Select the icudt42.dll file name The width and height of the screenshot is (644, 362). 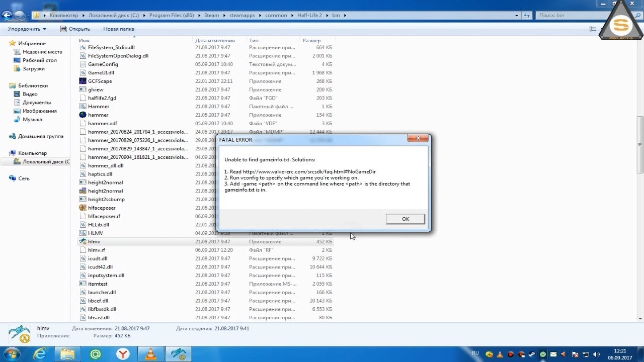[x=100, y=267]
